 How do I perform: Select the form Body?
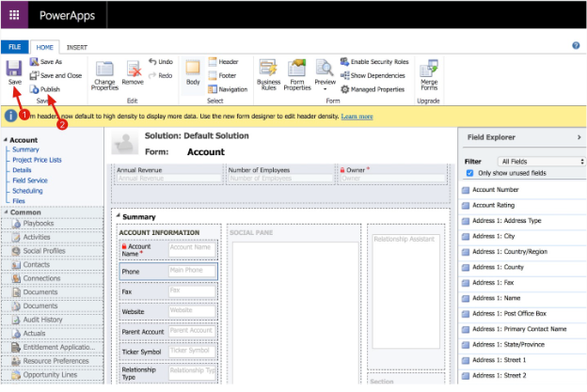tap(193, 72)
